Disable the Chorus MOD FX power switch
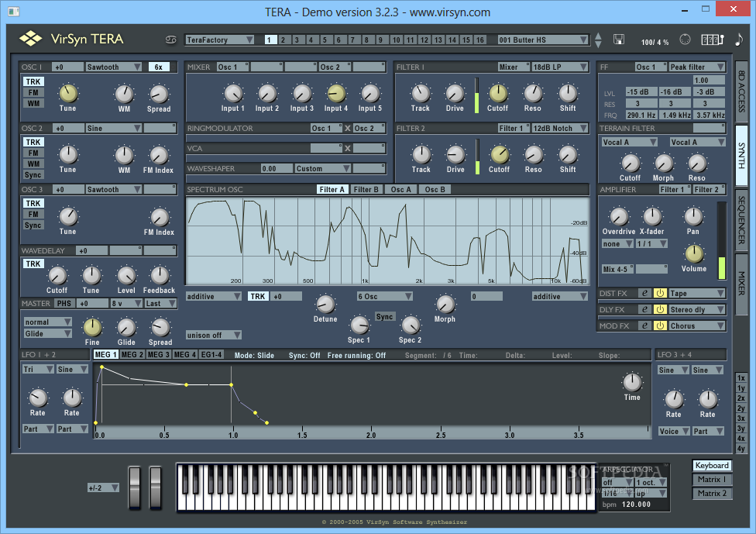 659,326
